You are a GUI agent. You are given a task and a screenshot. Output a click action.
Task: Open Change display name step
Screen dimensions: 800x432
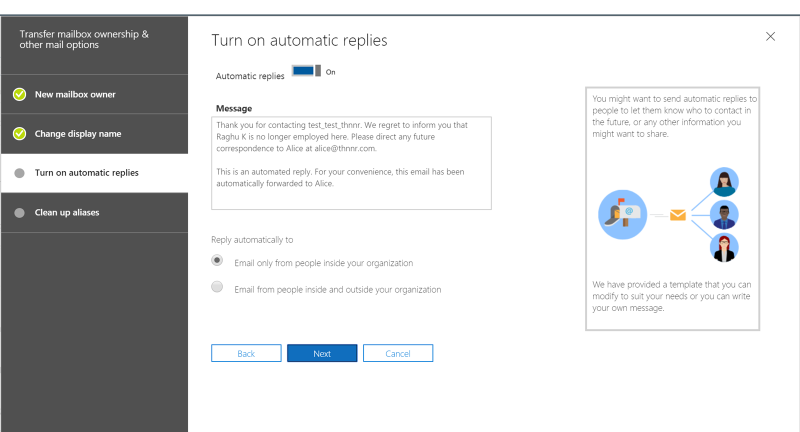(78, 133)
